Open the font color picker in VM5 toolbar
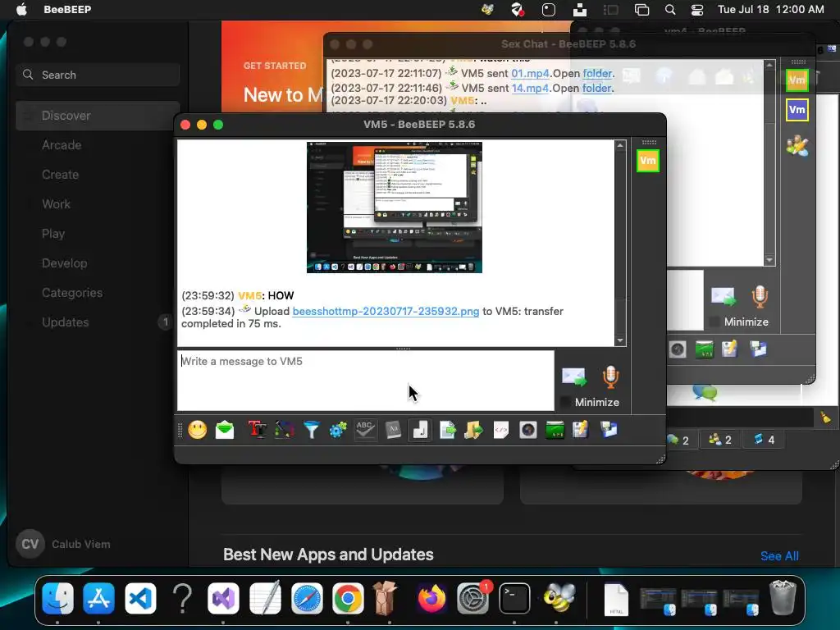The width and height of the screenshot is (840, 630). [285, 430]
